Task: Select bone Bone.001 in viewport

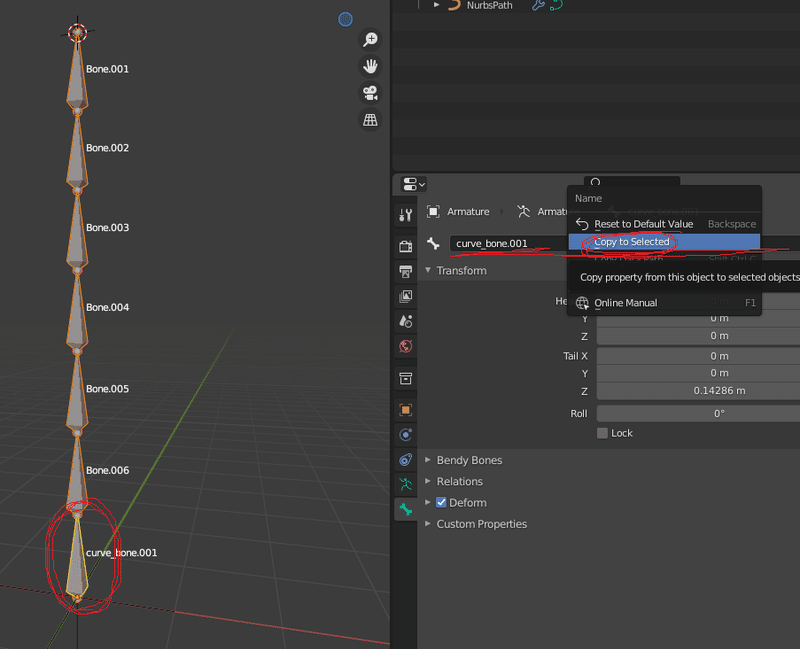Action: pos(77,78)
